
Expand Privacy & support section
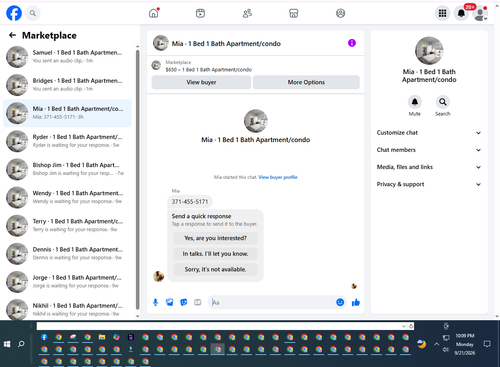click(429, 184)
